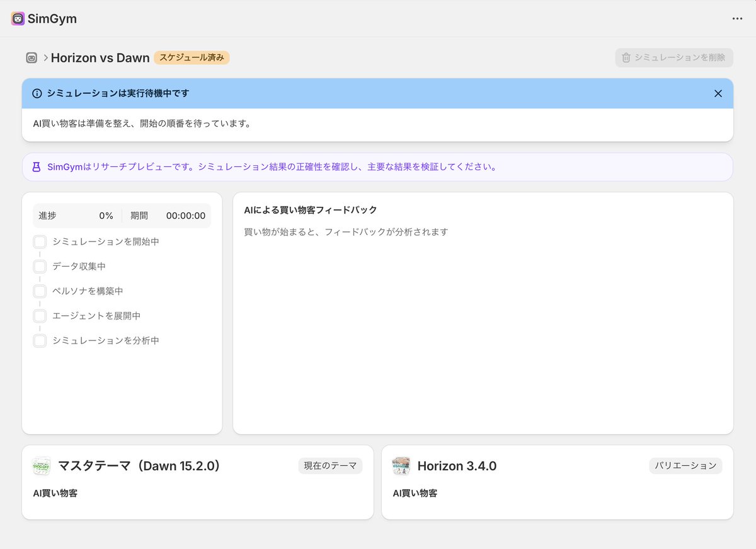Dismiss the 実行待機中 banner
Viewport: 756px width, 549px height.
pos(718,93)
